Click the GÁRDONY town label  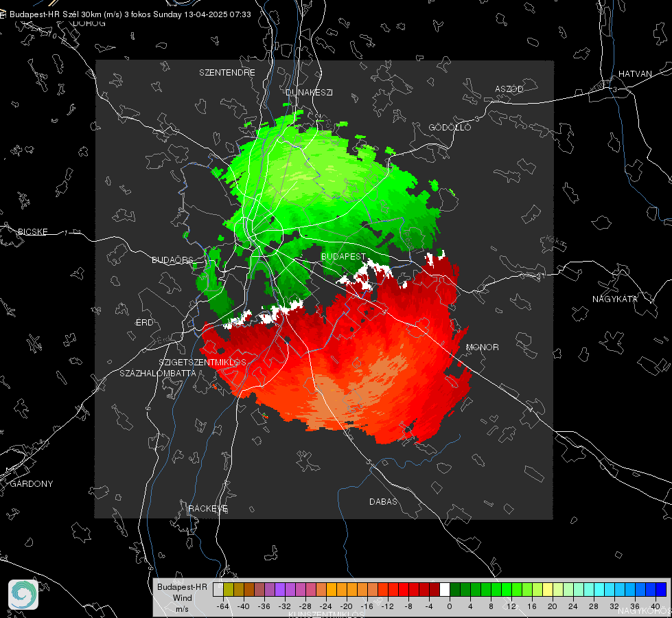point(32,484)
